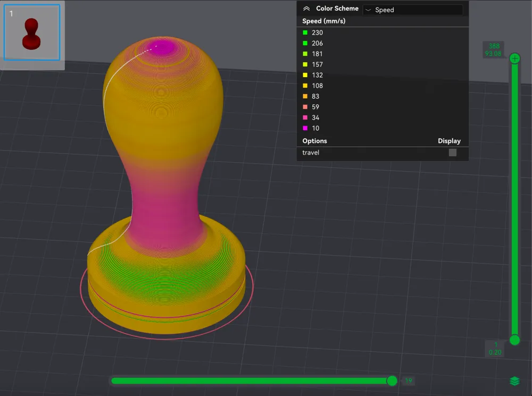Screen dimensions: 532x396
Task: Click the bottom handle of the vertical layer slider
Action: click(x=514, y=340)
